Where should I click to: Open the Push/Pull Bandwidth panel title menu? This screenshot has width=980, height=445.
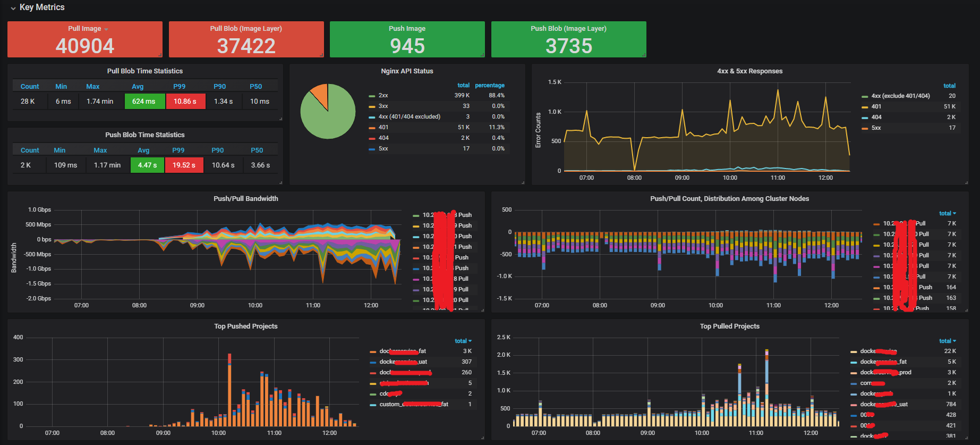(x=245, y=199)
